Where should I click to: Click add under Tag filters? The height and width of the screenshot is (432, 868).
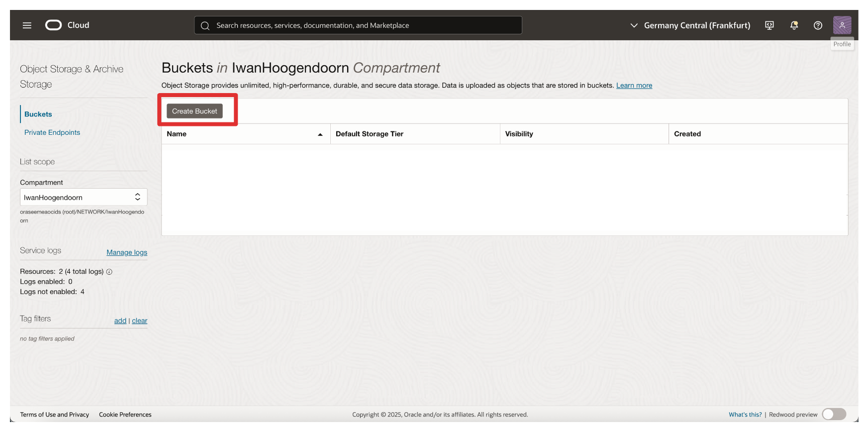tap(120, 321)
